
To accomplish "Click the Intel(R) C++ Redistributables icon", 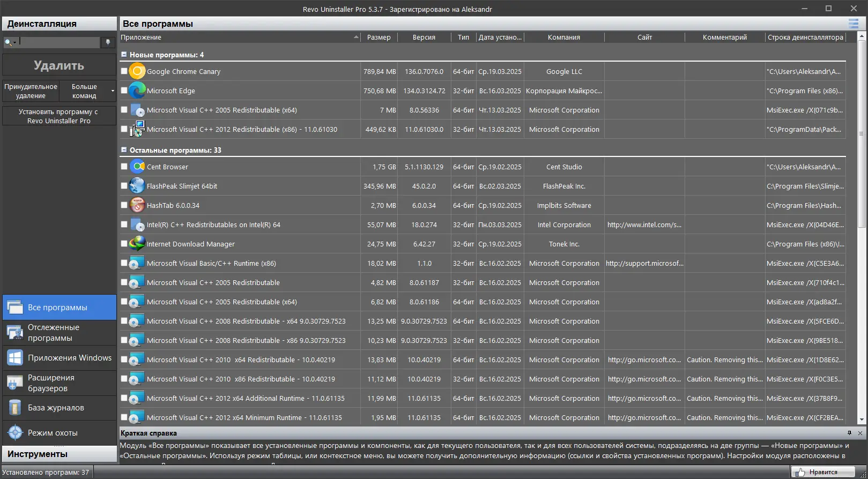I will click(137, 224).
